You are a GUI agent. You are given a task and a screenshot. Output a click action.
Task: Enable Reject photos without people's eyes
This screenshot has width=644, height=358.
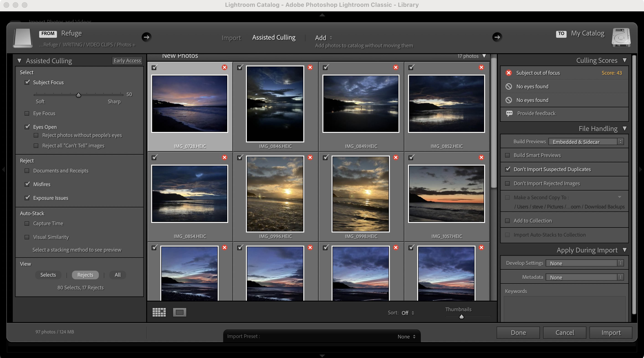(36, 135)
